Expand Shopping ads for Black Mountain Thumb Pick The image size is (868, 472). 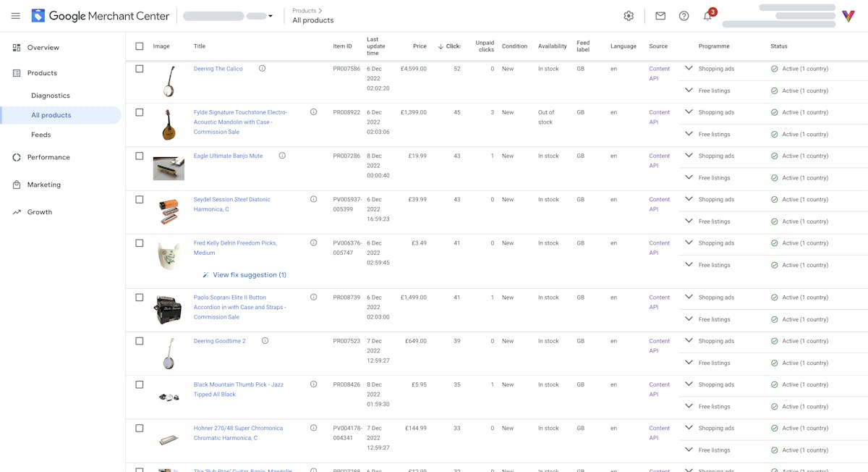689,384
